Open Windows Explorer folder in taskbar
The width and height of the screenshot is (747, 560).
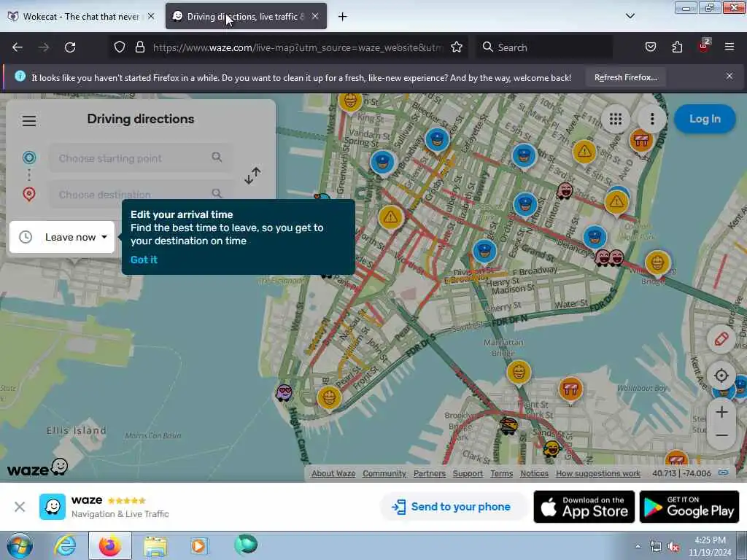tap(155, 545)
